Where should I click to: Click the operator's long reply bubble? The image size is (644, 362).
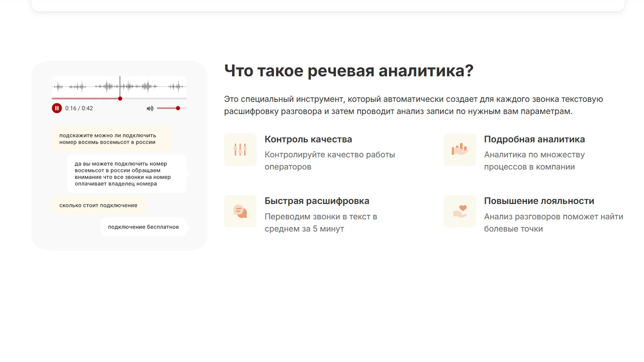pyautogui.click(x=126, y=174)
